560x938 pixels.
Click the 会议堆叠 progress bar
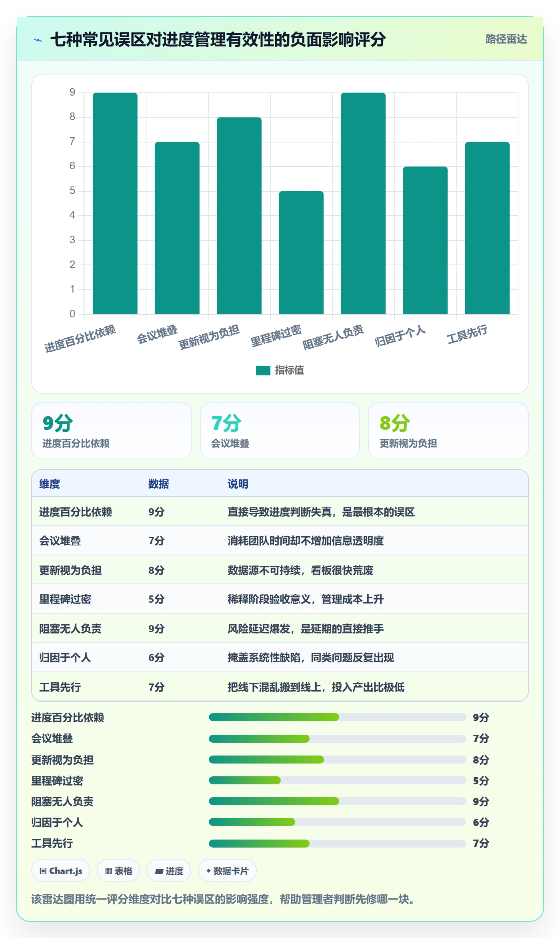[337, 738]
